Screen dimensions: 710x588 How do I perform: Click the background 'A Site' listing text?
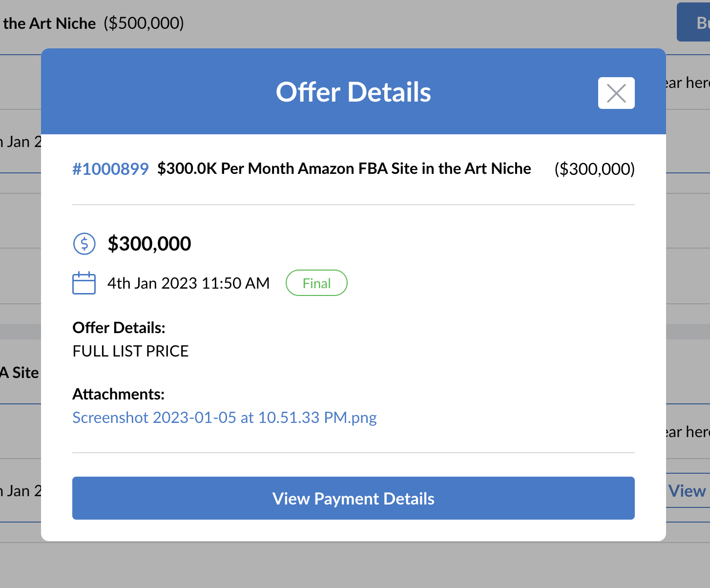20,373
